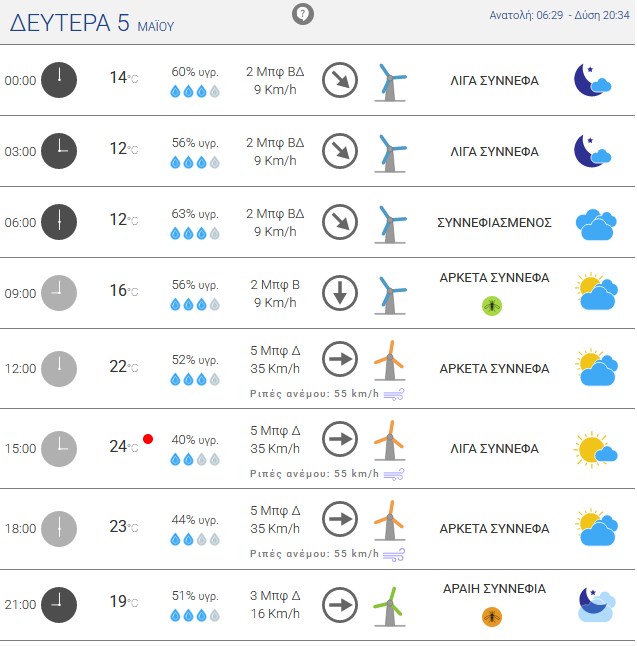This screenshot has height=646, width=637.
Task: Click the clock icon for 03:00
Action: point(59,151)
